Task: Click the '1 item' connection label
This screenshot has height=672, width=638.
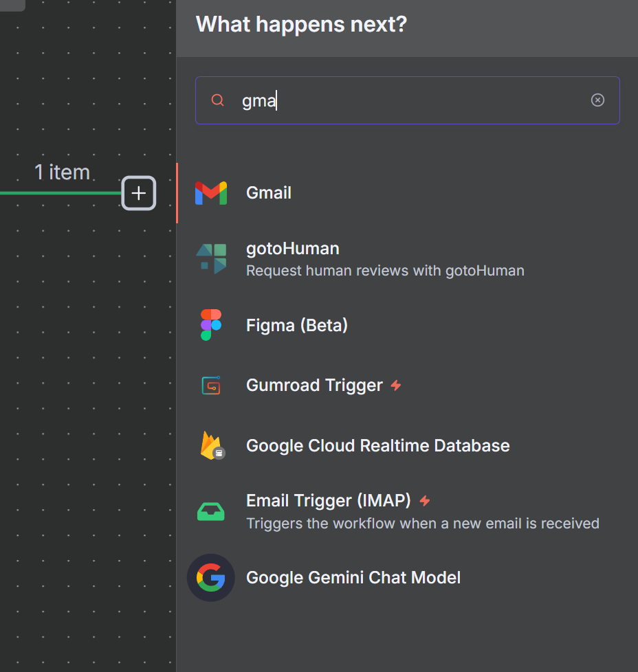Action: (62, 172)
